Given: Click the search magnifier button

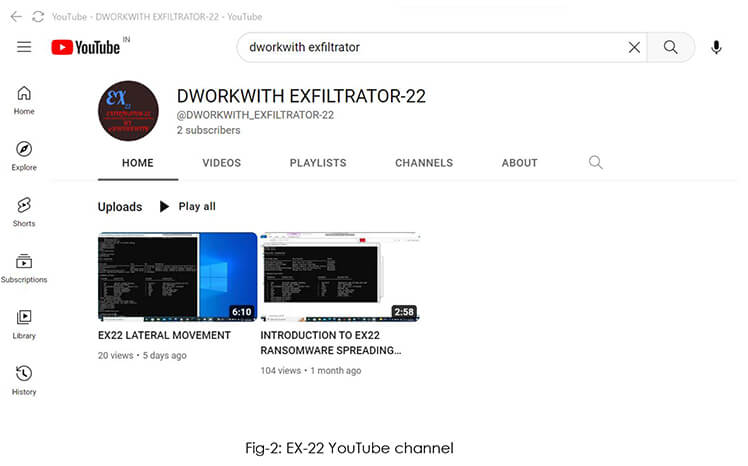Looking at the screenshot, I should [x=670, y=47].
